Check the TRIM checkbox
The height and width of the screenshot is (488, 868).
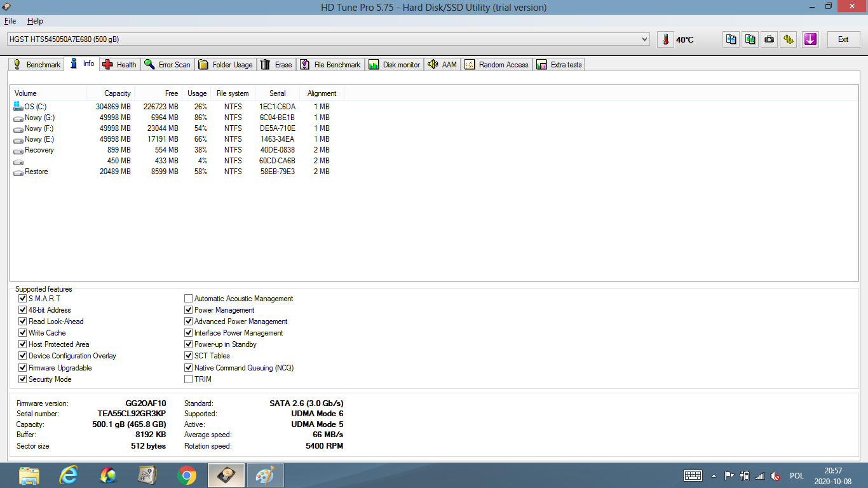coord(189,379)
